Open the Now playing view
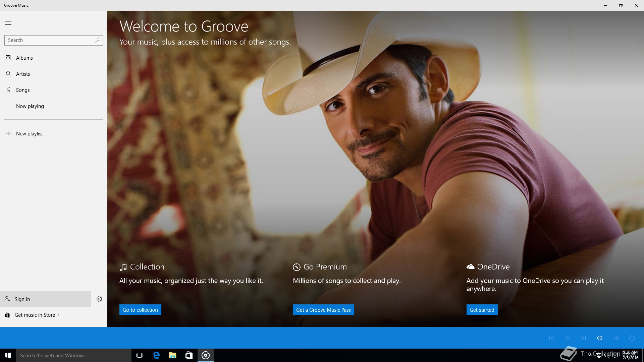The height and width of the screenshot is (362, 644). tap(54, 106)
